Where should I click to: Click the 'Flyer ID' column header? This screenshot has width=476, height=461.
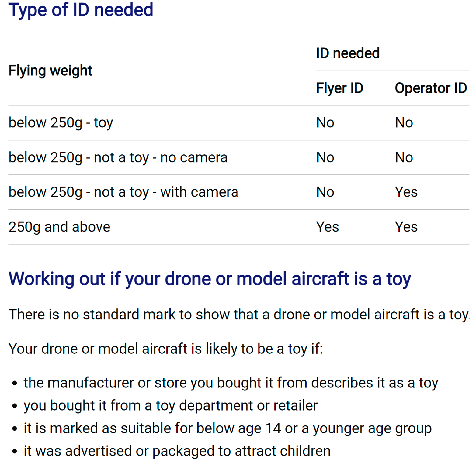pyautogui.click(x=340, y=88)
